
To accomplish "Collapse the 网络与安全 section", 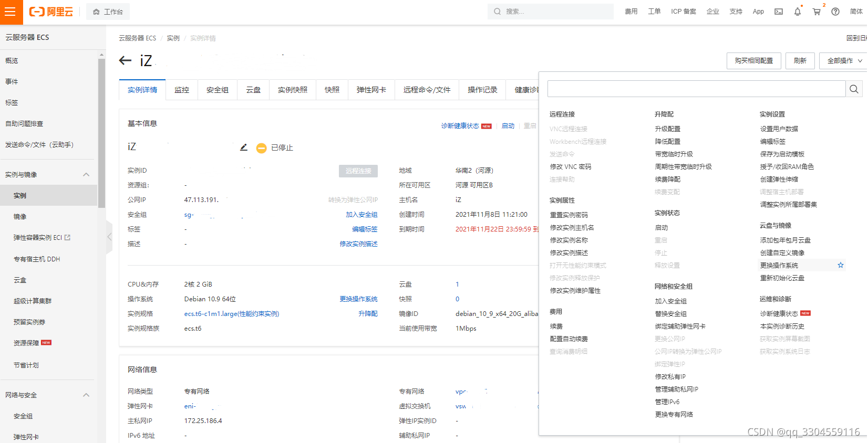I will (86, 395).
